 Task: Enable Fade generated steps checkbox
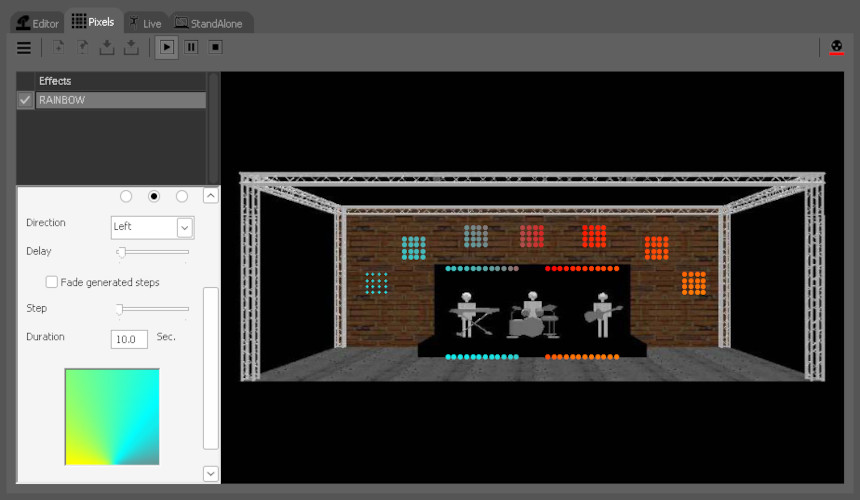52,282
